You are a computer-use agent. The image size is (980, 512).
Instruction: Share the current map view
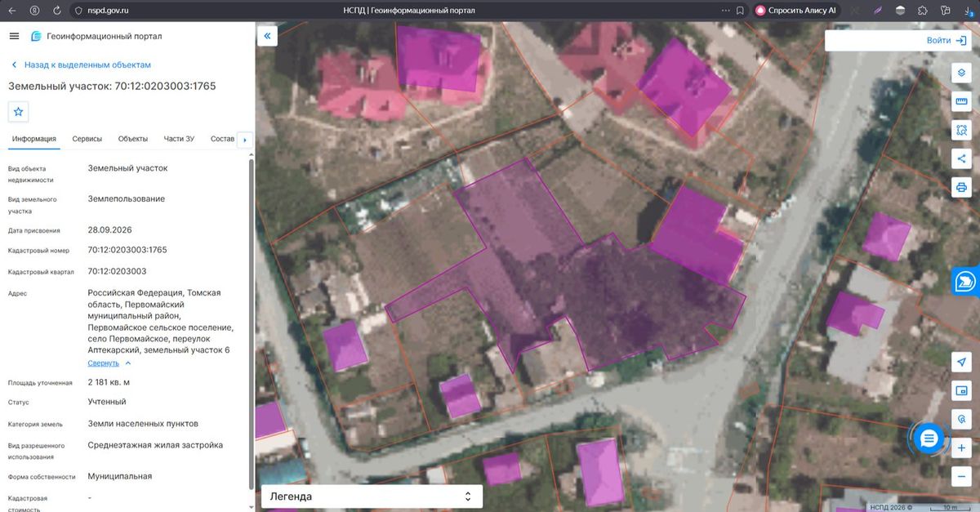[x=961, y=158]
